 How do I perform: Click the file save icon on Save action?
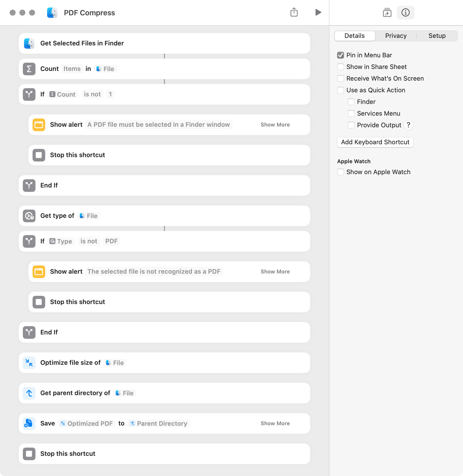coord(29,424)
